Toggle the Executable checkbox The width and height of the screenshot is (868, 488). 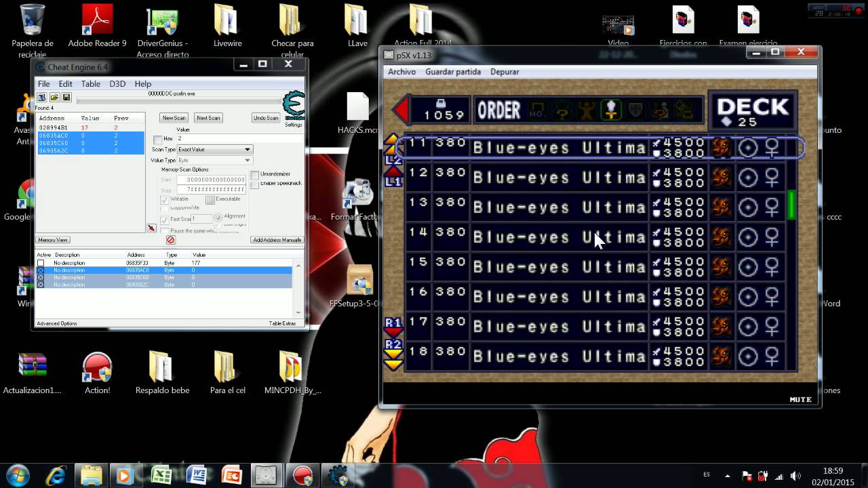pos(210,200)
